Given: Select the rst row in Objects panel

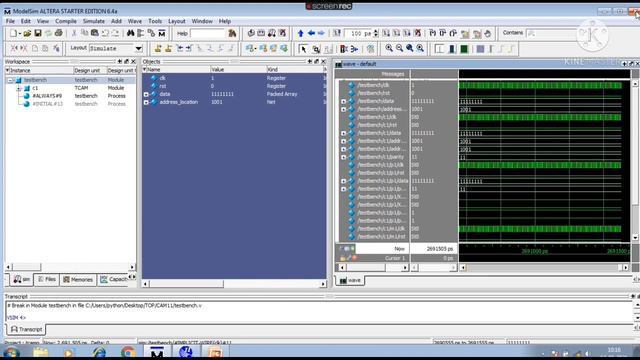Looking at the screenshot, I should click(x=234, y=86).
